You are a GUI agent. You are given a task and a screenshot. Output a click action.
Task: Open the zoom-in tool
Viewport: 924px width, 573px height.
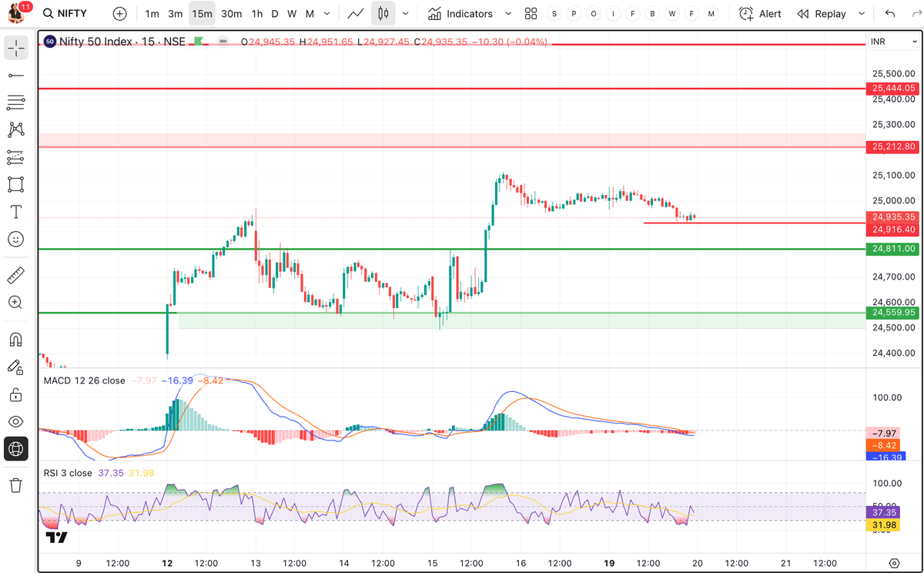(15, 302)
